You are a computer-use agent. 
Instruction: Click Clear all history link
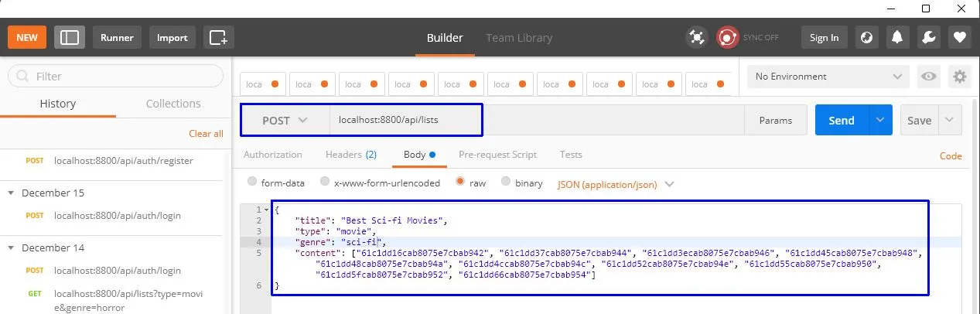pos(206,134)
